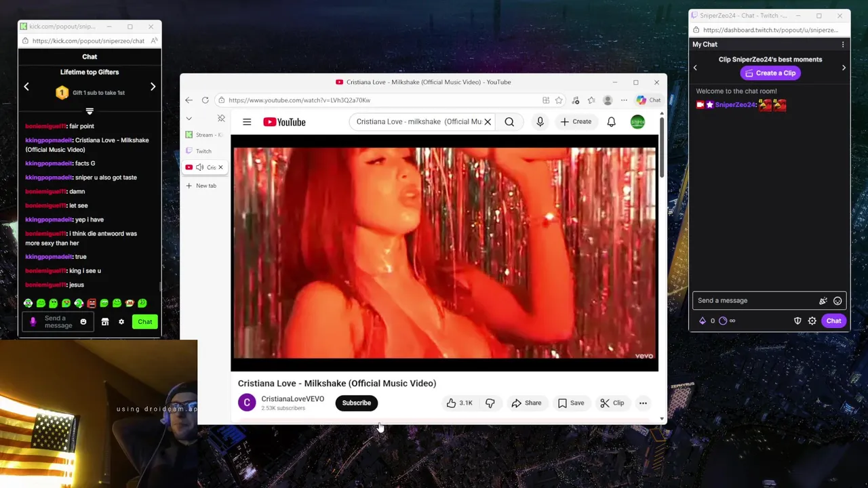The height and width of the screenshot is (488, 868).
Task: Open browser settings and more menu
Action: coord(624,100)
